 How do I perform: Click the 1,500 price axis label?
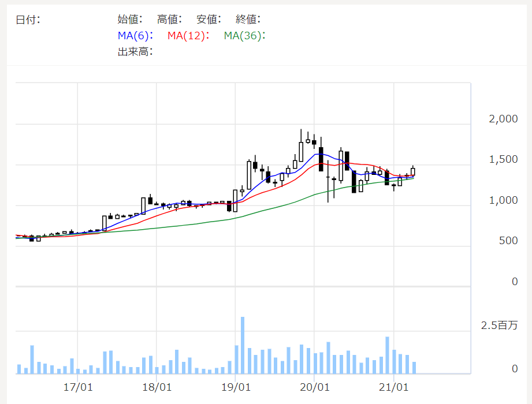pyautogui.click(x=503, y=159)
